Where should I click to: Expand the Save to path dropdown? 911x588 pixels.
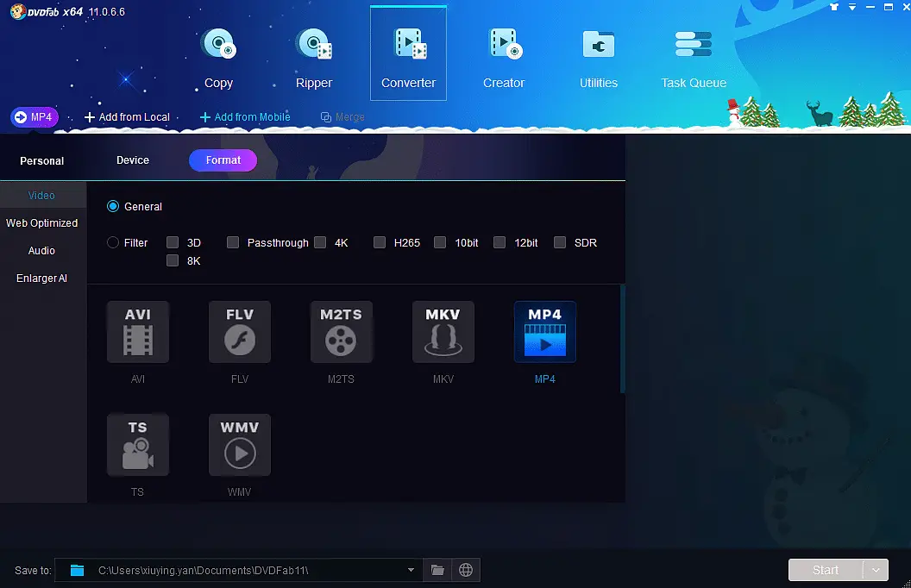[x=411, y=570]
